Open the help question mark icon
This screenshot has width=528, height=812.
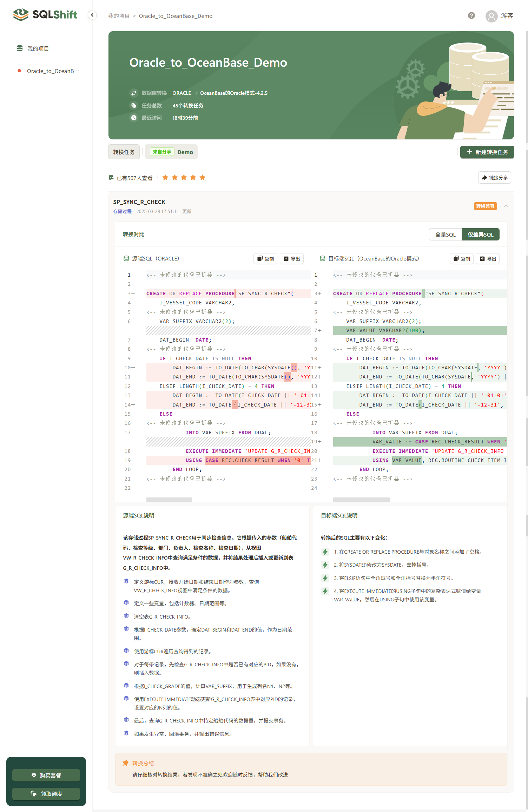click(x=471, y=15)
